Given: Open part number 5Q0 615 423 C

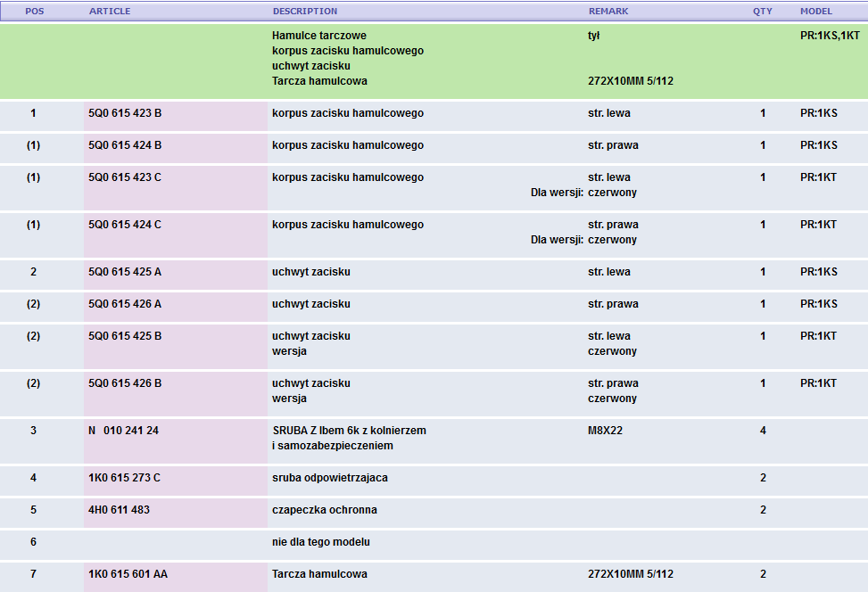Looking at the screenshot, I should point(125,177).
